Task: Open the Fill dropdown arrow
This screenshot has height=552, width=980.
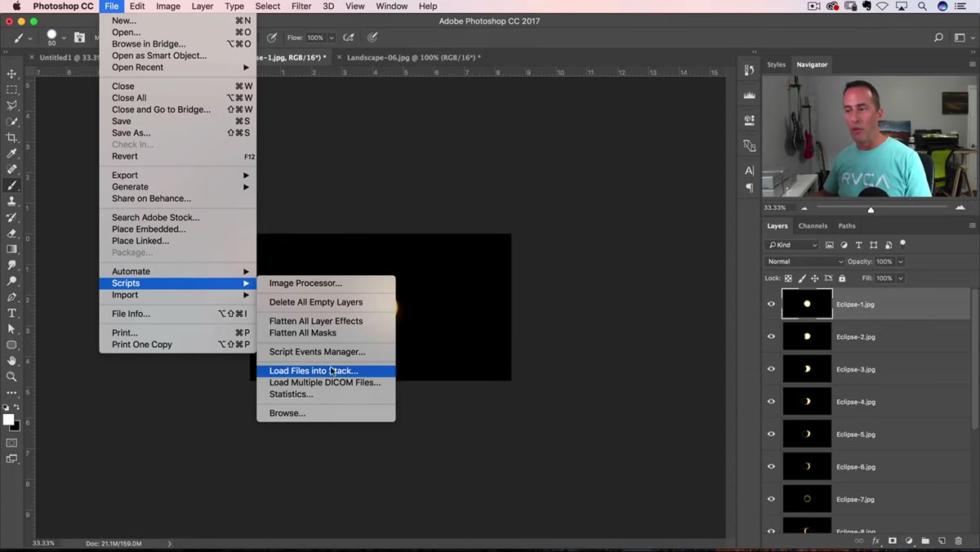Action: [x=901, y=278]
